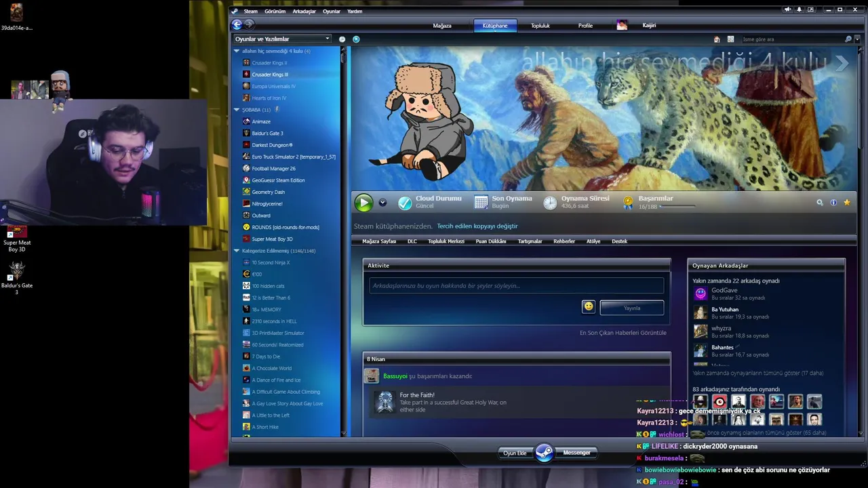
Task: Go back with the blue back arrow
Action: [237, 24]
